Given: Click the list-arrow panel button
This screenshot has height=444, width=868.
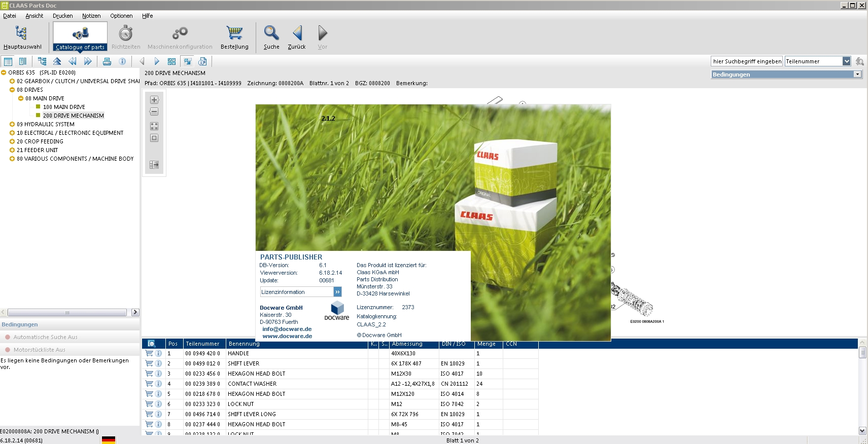Looking at the screenshot, I should 154,165.
